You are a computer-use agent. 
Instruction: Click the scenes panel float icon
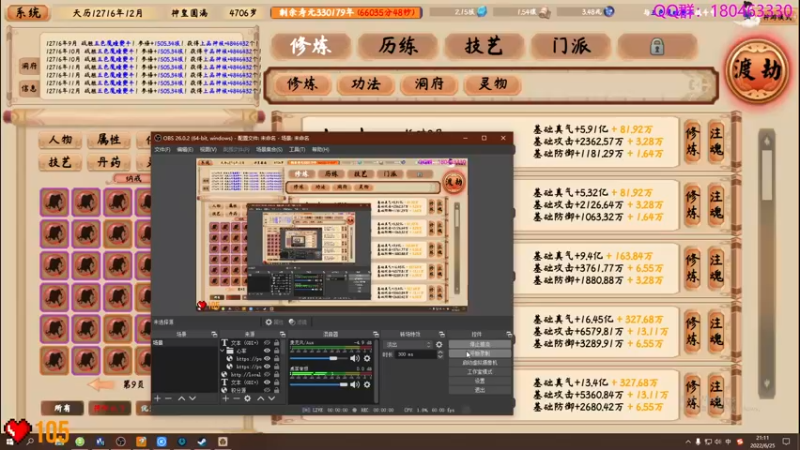214,334
